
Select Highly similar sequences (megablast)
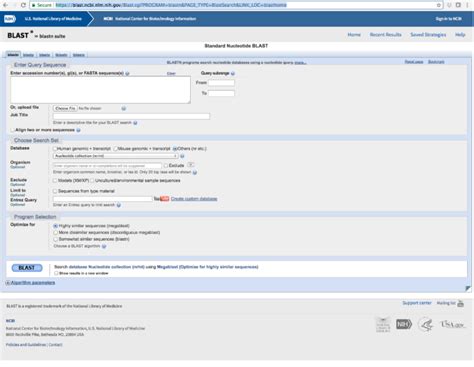56,226
